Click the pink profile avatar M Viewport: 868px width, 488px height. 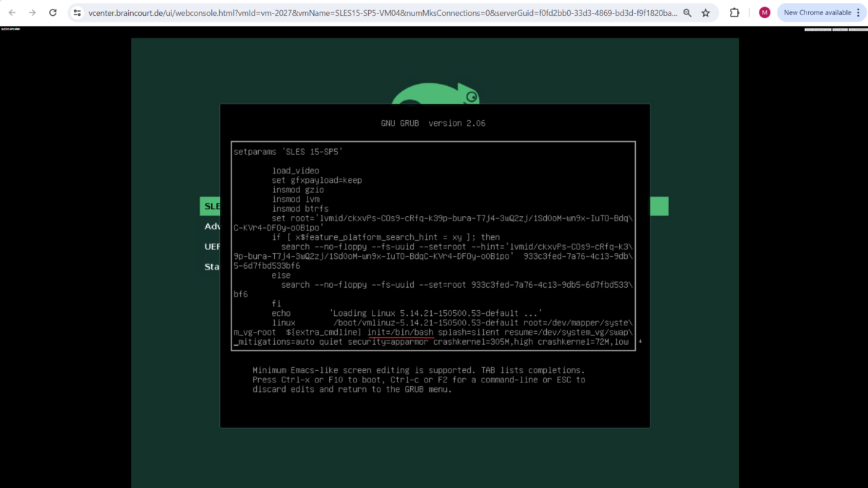[764, 12]
